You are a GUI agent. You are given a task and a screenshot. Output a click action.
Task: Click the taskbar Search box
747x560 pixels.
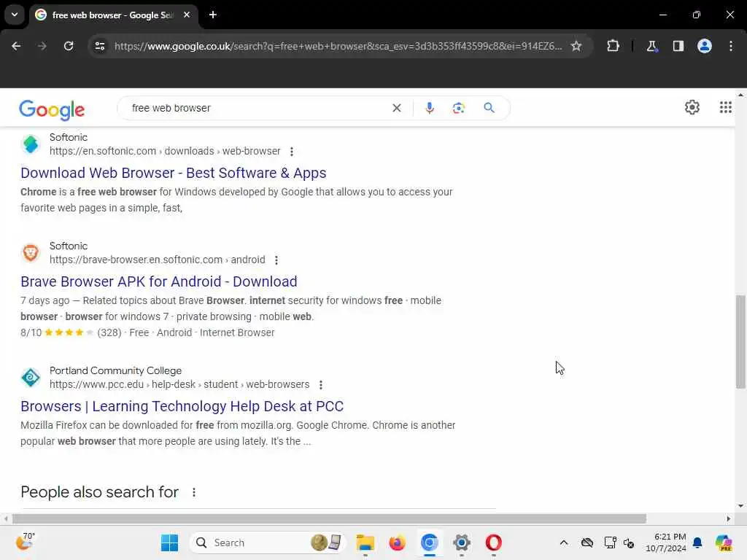click(x=268, y=542)
